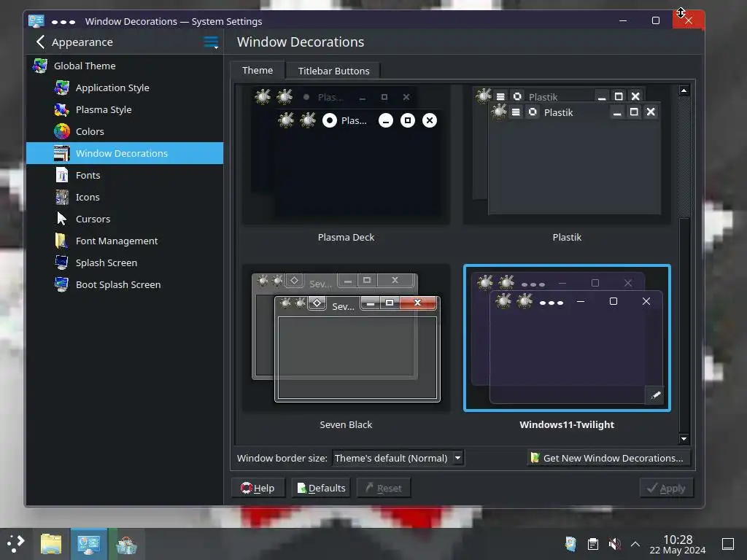747x560 pixels.
Task: Open the hamburger menu beside Appearance
Action: point(211,42)
